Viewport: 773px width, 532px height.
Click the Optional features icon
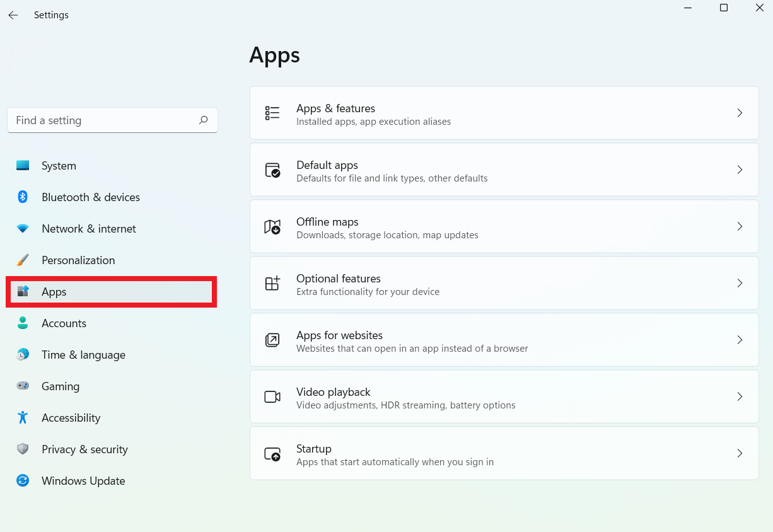click(x=272, y=283)
